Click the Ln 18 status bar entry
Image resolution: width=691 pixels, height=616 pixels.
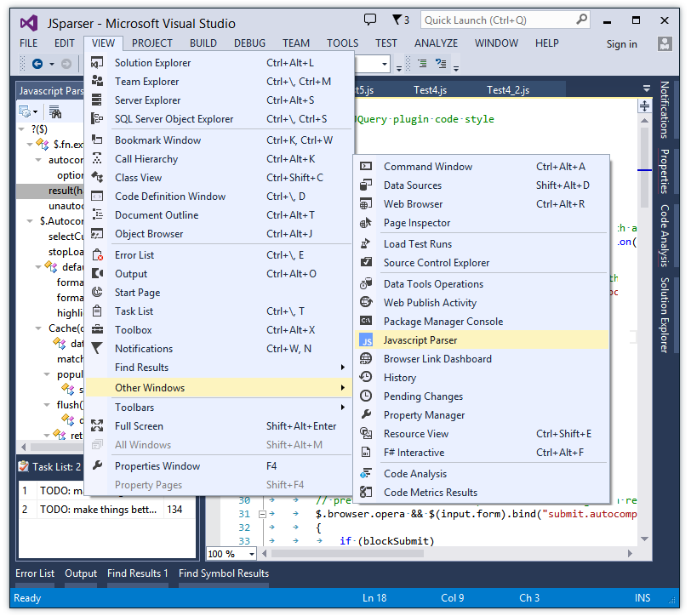pyautogui.click(x=374, y=597)
